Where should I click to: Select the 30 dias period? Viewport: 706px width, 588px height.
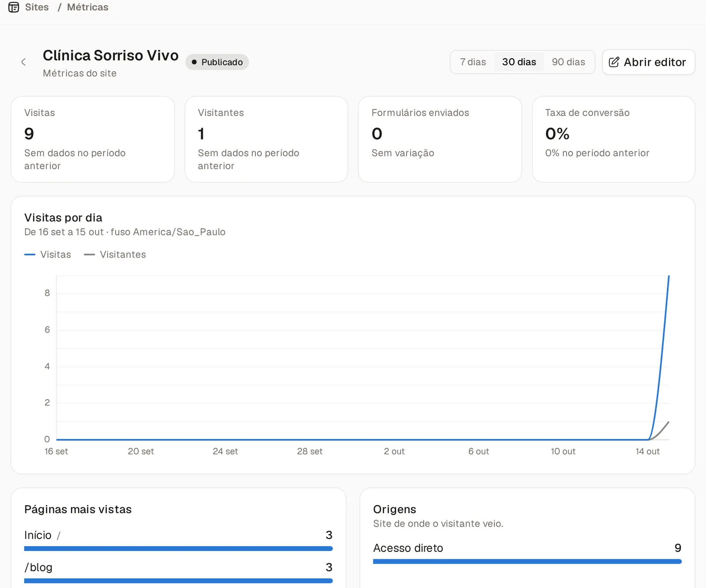tap(519, 62)
